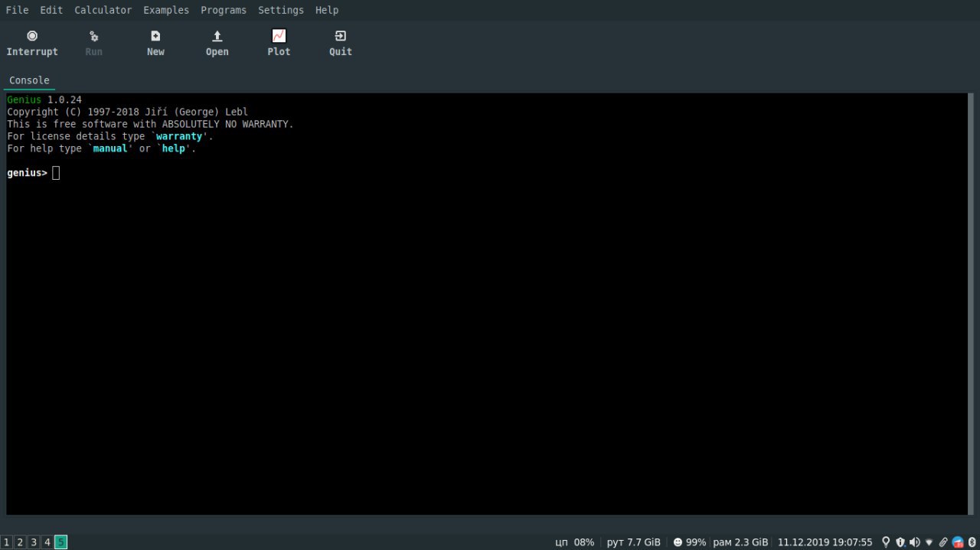Open the Settings menu
980x550 pixels.
[281, 10]
